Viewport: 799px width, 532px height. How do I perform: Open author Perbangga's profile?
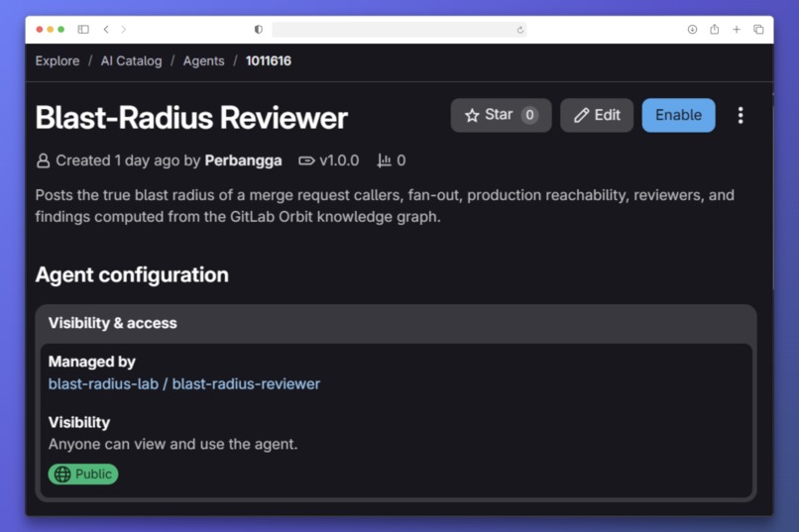243,160
